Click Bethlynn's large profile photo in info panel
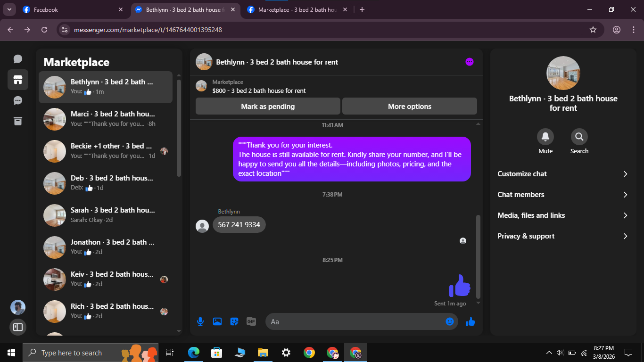 tap(563, 73)
